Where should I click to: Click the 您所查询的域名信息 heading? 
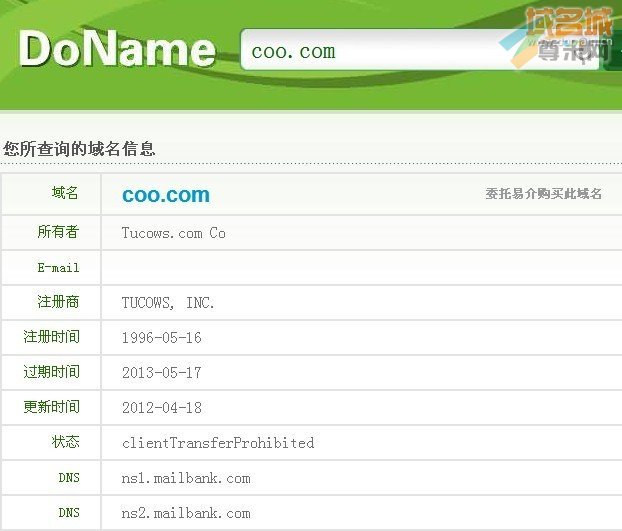pos(79,149)
